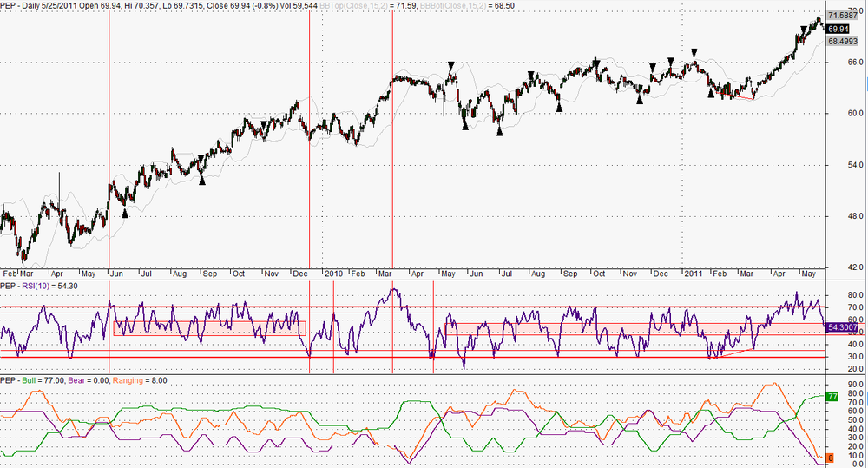
Task: Select the red price trendline near Feb–Mar 2011
Action: [x=735, y=96]
